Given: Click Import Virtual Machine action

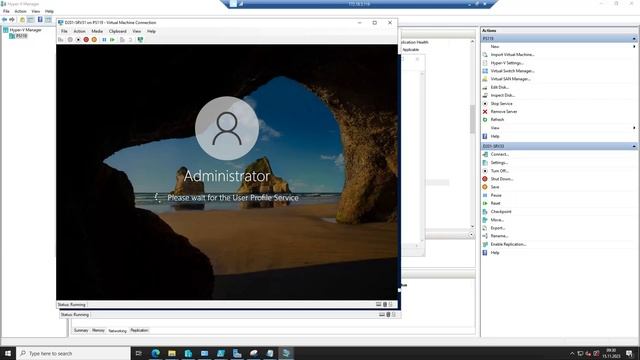Looking at the screenshot, I should click(x=512, y=55).
